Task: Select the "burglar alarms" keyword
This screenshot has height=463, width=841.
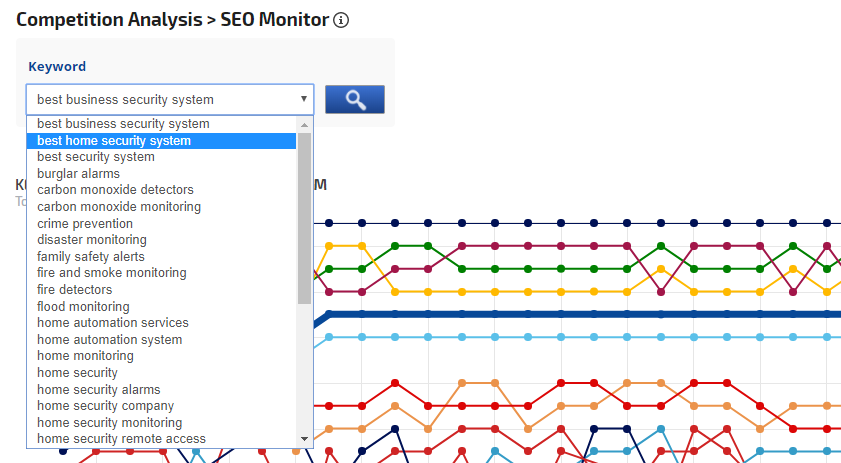Action: (x=78, y=174)
